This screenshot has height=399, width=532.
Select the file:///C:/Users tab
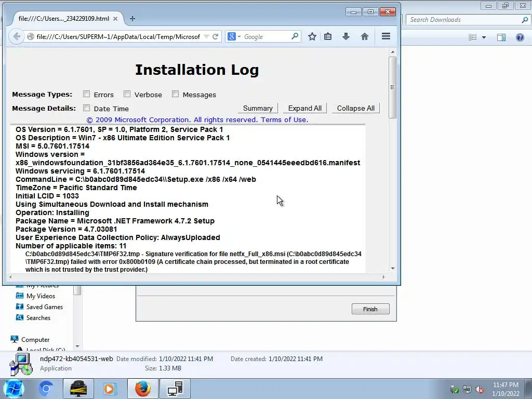(x=64, y=19)
